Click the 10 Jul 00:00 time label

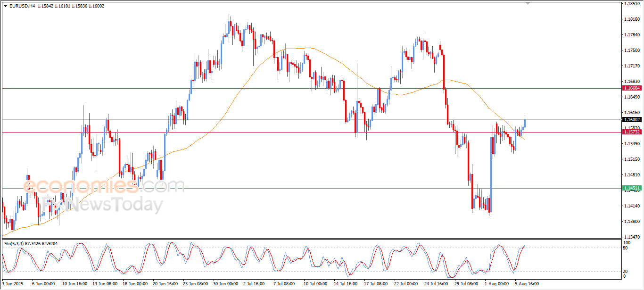click(x=316, y=284)
